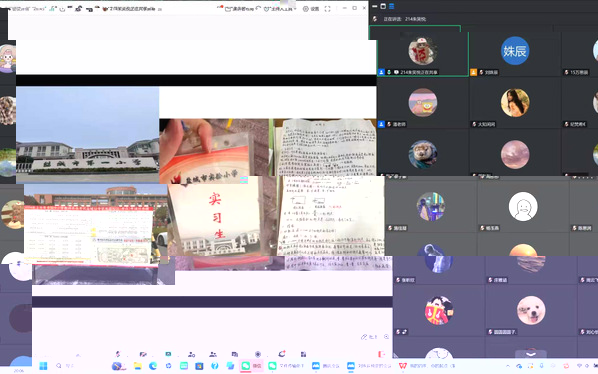
Task: Switch the participant grid layout icon
Action: tap(391, 6)
